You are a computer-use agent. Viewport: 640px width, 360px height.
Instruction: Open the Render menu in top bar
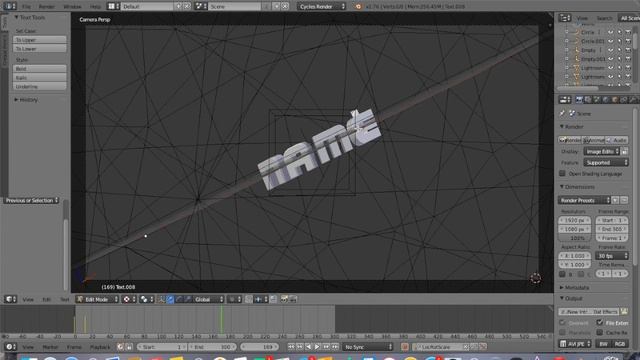(x=47, y=7)
